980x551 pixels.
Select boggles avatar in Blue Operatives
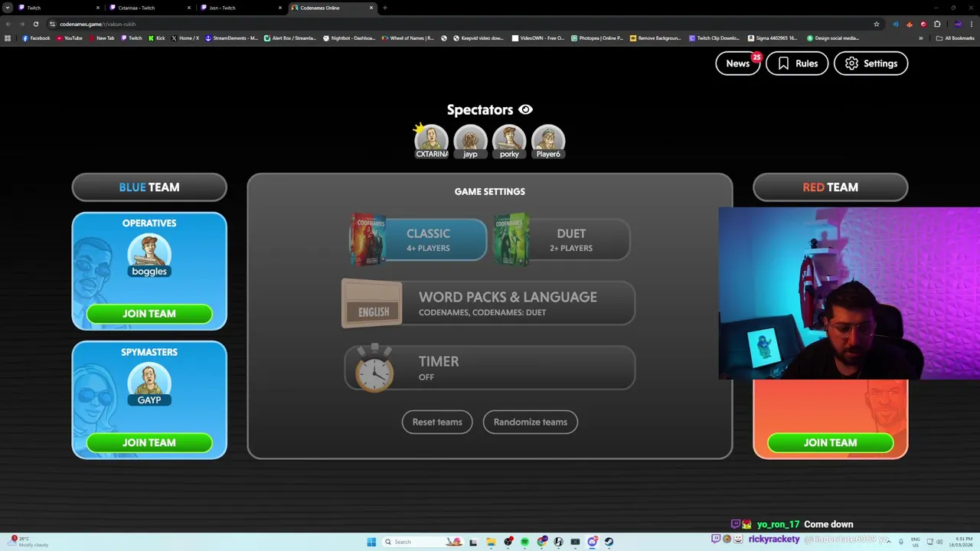149,256
